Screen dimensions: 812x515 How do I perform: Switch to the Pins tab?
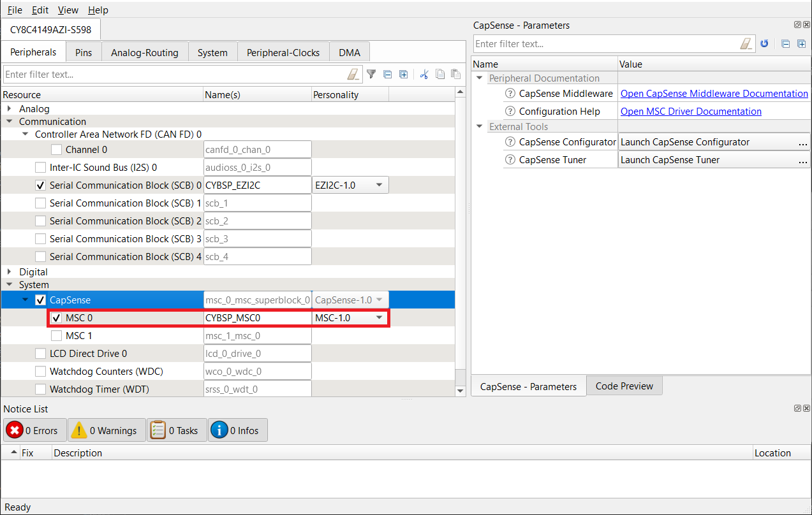(84, 52)
